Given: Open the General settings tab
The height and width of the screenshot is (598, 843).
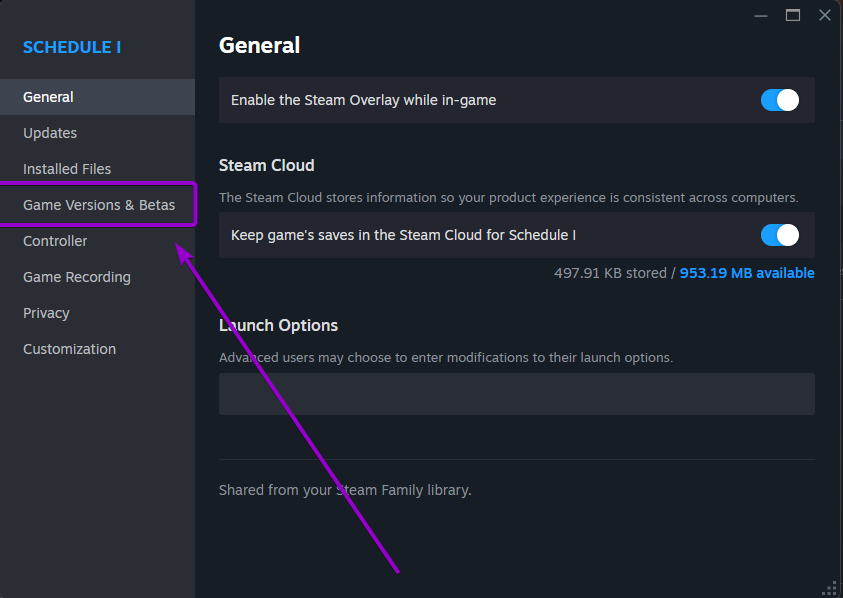Looking at the screenshot, I should point(97,97).
